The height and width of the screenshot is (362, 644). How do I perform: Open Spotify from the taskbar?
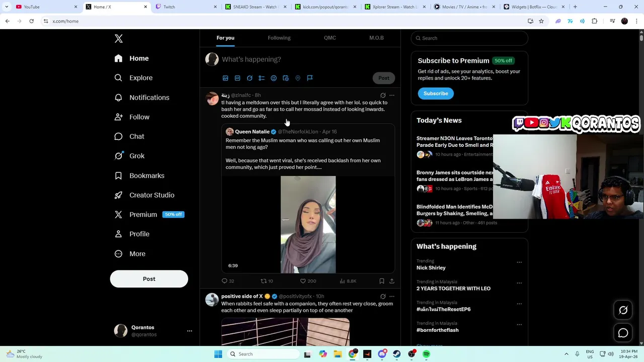[426, 354]
